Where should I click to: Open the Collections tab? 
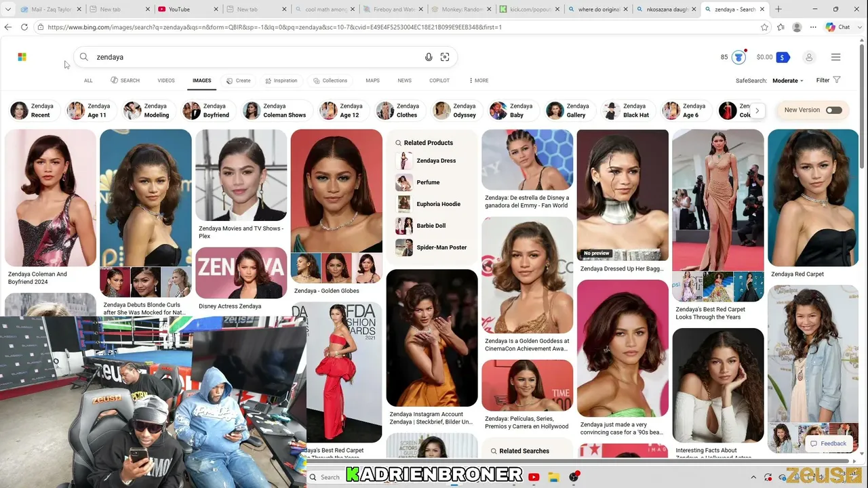330,81
